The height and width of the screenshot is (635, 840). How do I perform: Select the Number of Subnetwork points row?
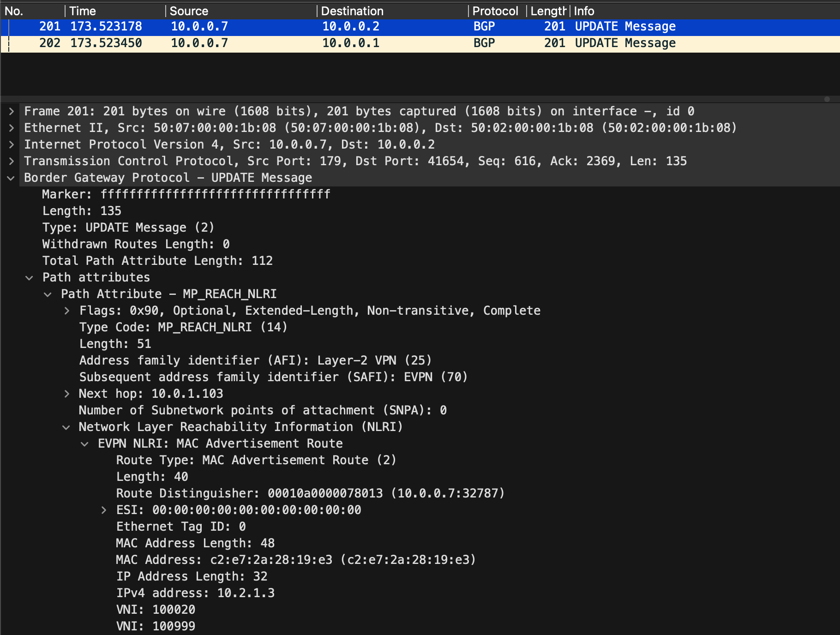[x=263, y=410]
